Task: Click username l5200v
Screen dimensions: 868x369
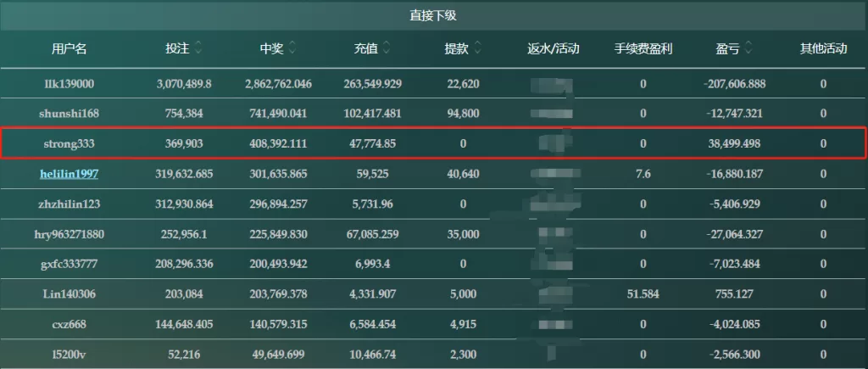Action: tap(70, 354)
